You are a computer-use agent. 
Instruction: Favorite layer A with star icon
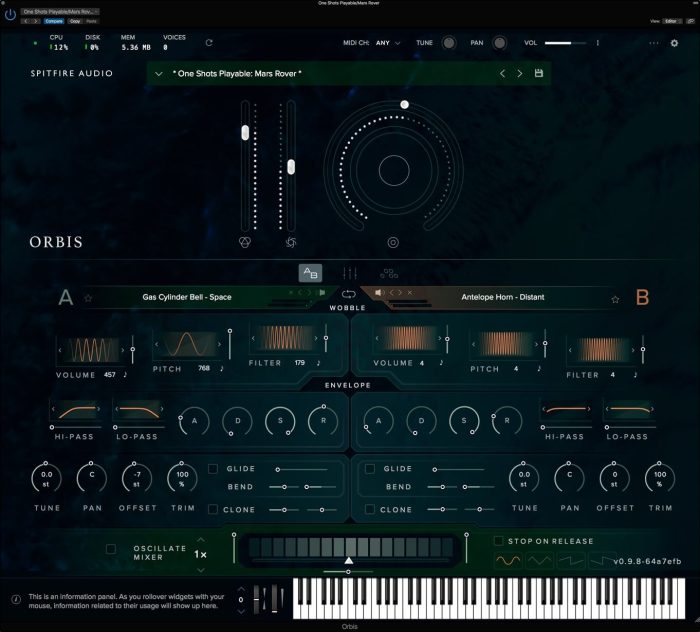88,298
